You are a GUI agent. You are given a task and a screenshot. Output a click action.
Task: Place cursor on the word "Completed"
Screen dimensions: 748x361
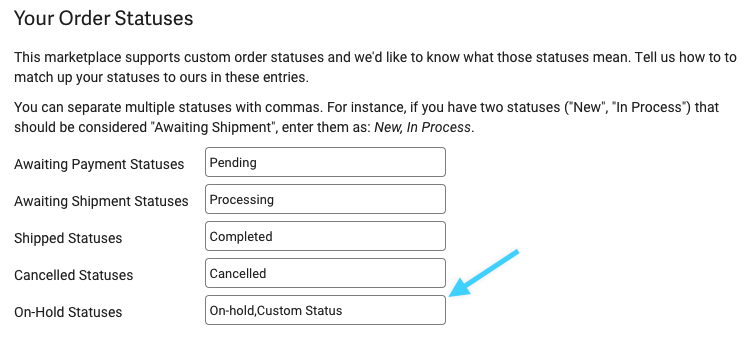click(241, 237)
